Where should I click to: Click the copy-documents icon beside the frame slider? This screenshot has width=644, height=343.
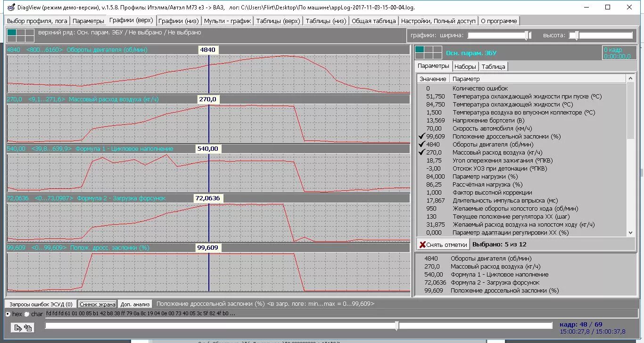pos(28,327)
